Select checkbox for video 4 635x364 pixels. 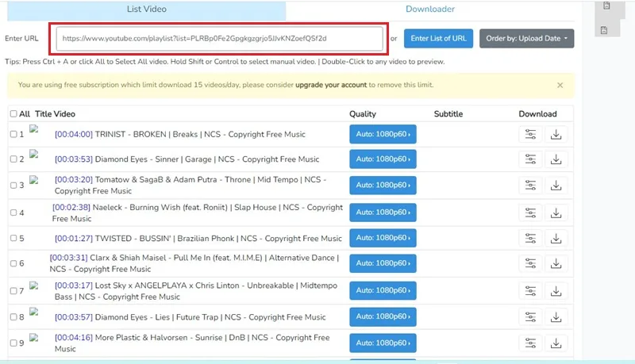tap(13, 213)
